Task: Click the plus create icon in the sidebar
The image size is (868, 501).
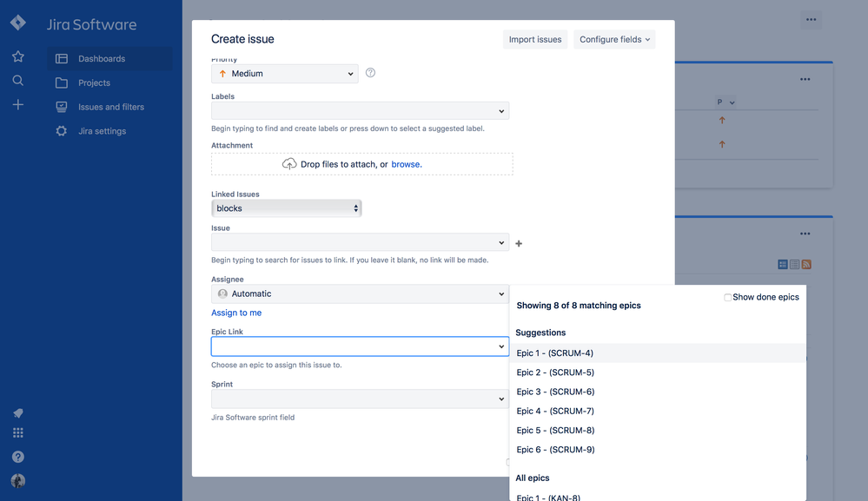Action: pyautogui.click(x=17, y=104)
